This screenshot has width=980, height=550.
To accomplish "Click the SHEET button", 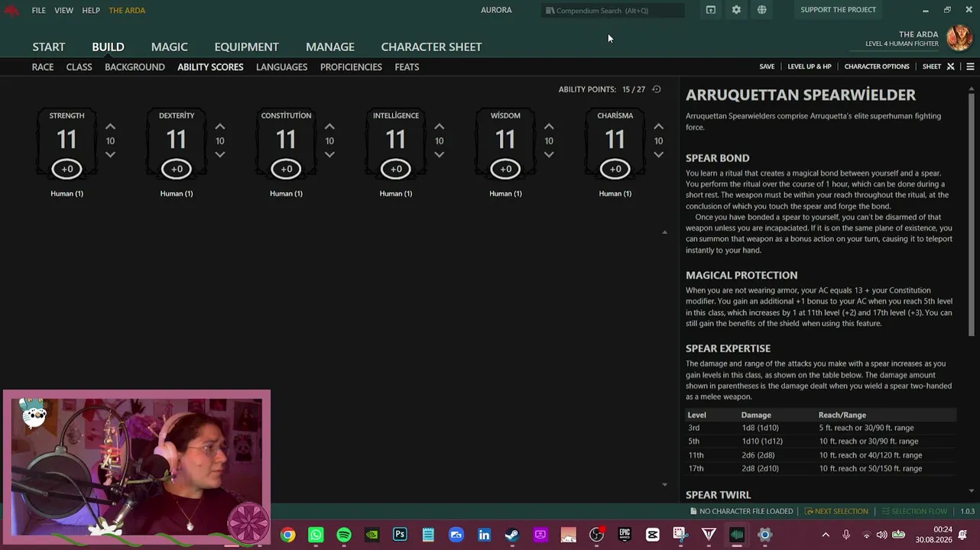I will click(932, 66).
